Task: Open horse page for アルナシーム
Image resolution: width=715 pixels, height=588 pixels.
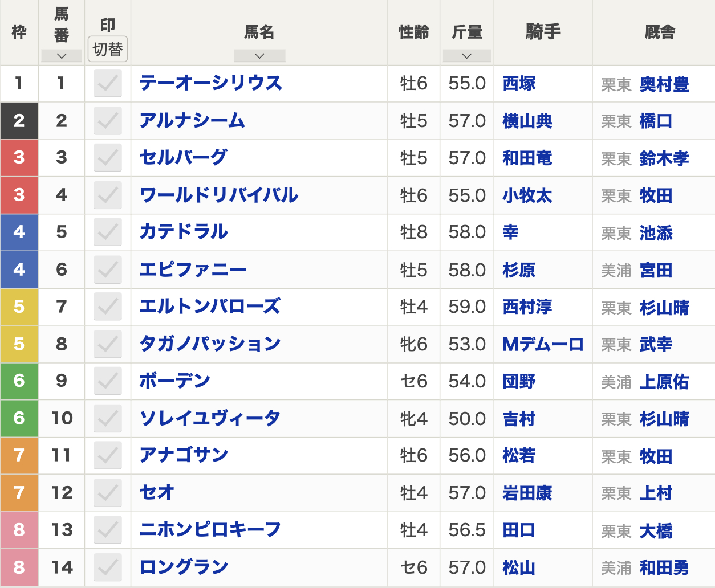Action: pyautogui.click(x=193, y=121)
